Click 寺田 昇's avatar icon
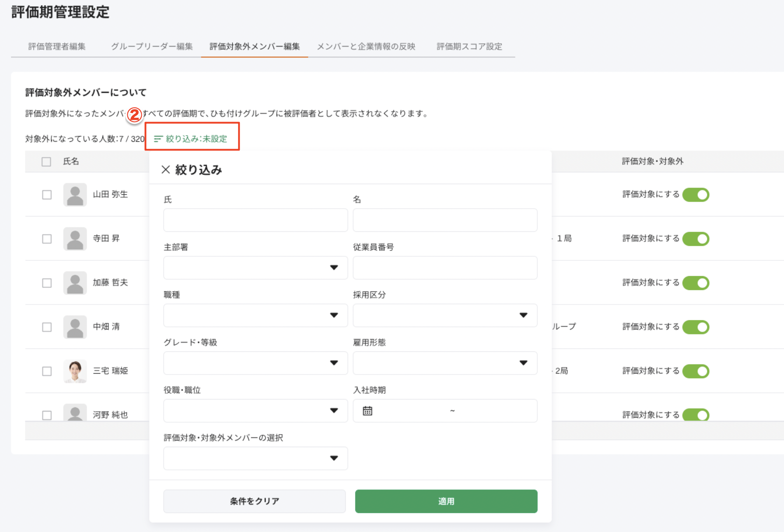Screen dimensions: 784x532 pyautogui.click(x=75, y=239)
